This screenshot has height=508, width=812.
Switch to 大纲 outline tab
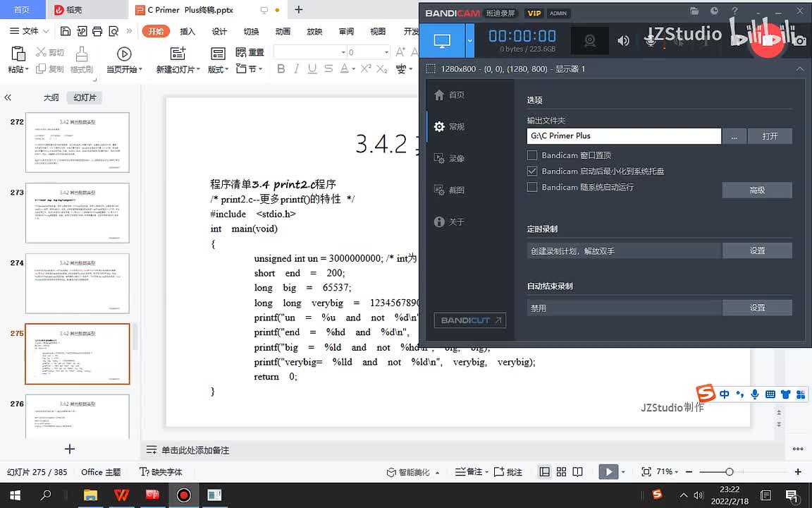51,97
